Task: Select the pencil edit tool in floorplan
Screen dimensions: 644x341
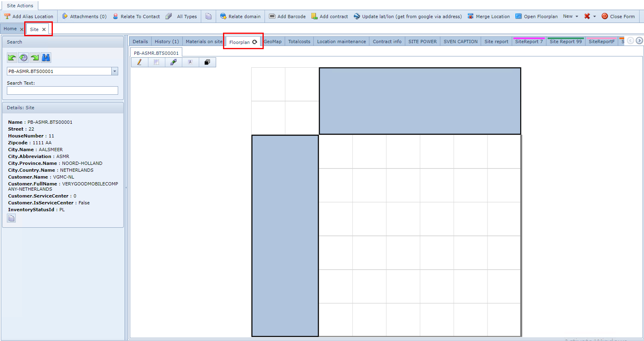Action: [140, 62]
